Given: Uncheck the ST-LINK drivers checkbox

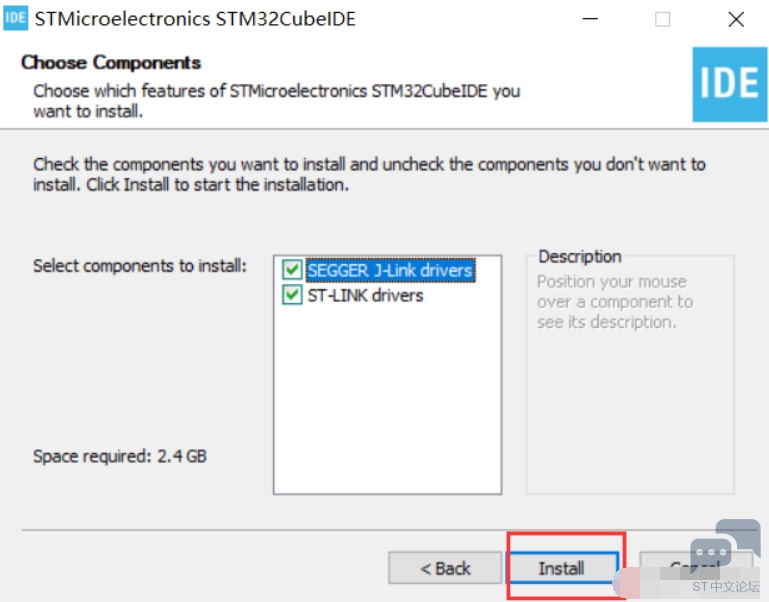Looking at the screenshot, I should click(x=292, y=295).
